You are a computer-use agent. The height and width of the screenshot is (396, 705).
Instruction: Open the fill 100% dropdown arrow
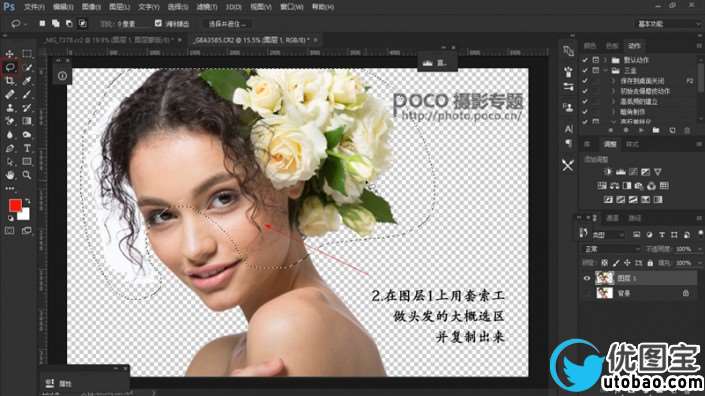click(x=700, y=263)
